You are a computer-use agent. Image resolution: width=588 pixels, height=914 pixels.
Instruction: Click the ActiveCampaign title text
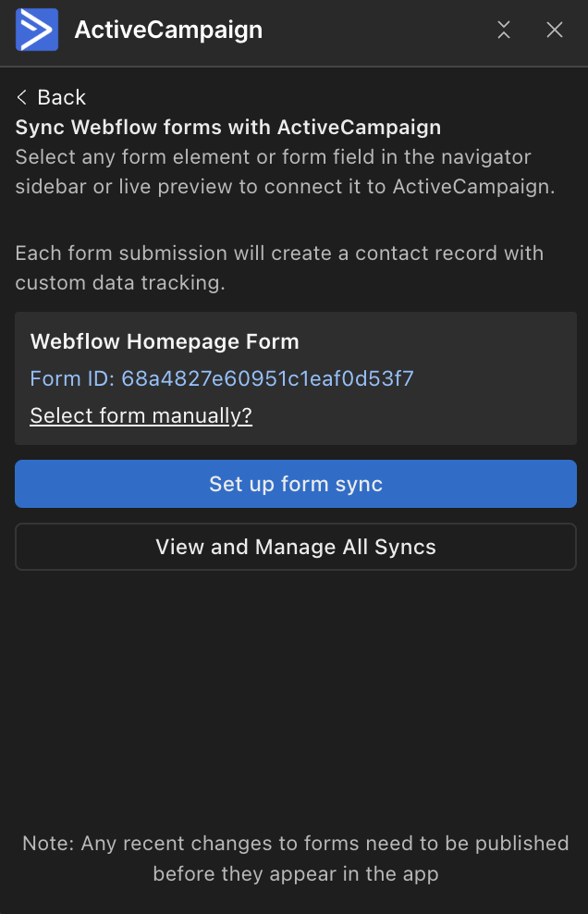click(x=168, y=30)
